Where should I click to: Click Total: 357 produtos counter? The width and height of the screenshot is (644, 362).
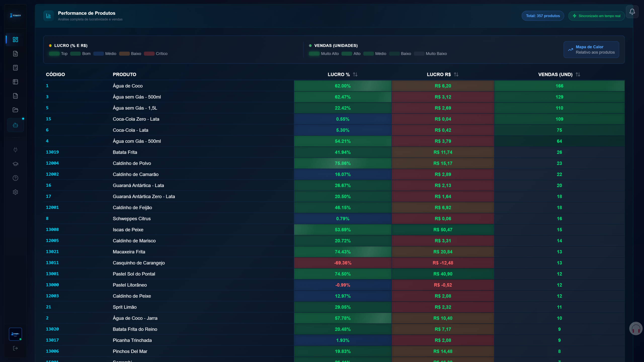pos(542,16)
